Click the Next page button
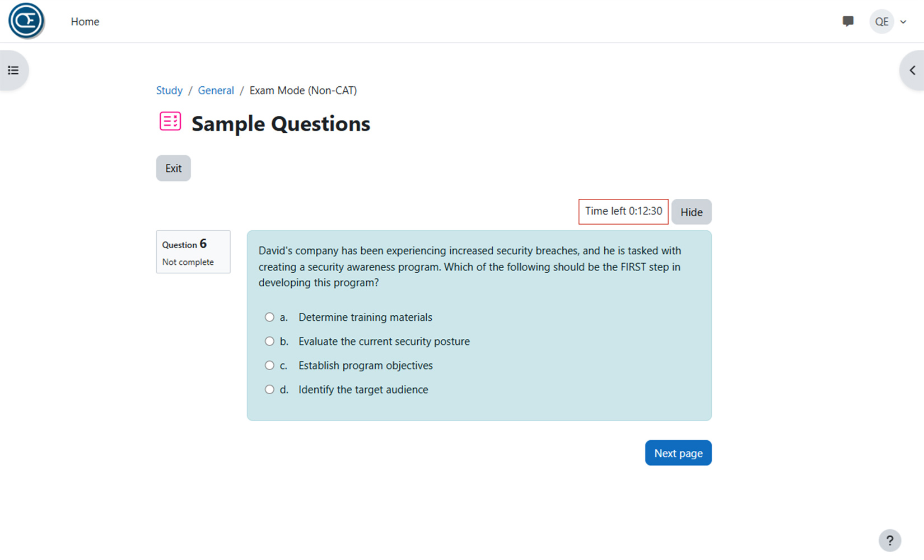Viewport: 924px width, 560px height. 678,452
